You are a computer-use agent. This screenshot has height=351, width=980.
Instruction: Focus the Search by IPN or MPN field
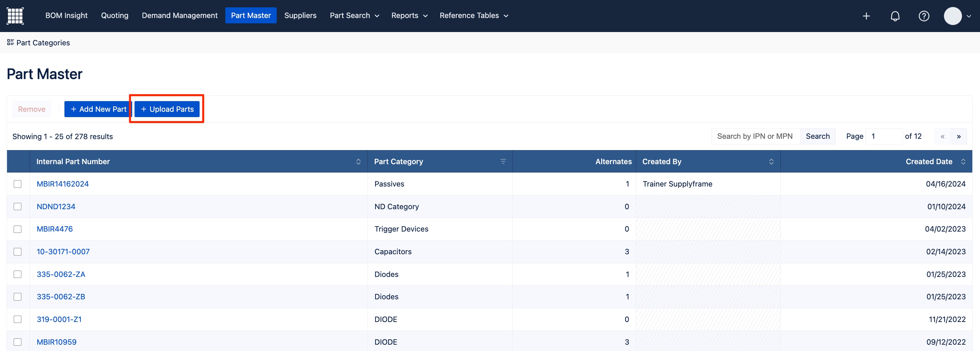(756, 136)
